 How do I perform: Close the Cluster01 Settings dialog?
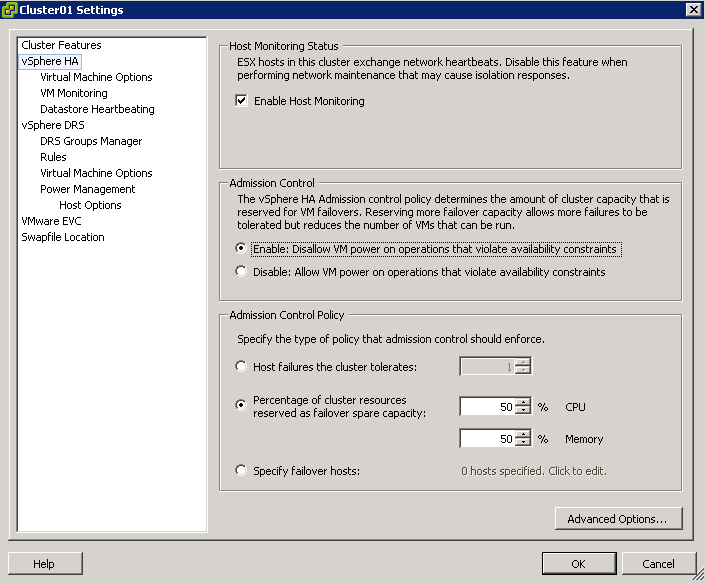[693, 9]
